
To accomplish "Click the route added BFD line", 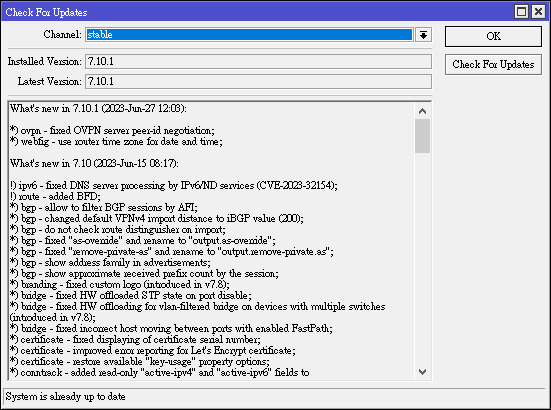I will (x=55, y=196).
